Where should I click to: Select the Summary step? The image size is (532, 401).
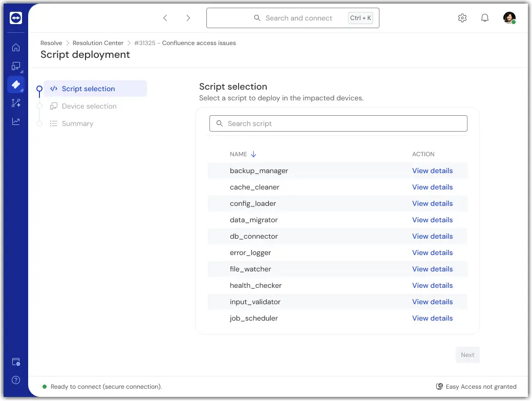click(x=77, y=123)
